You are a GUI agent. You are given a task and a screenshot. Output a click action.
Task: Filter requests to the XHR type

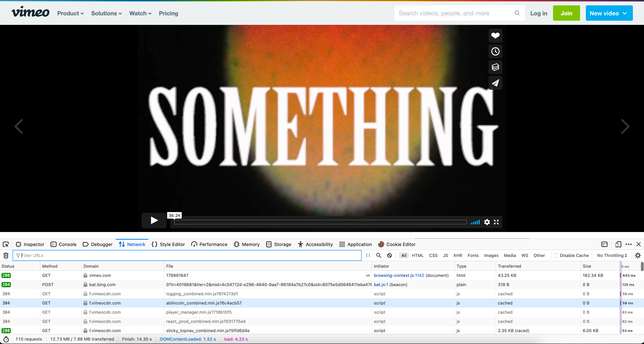click(457, 255)
